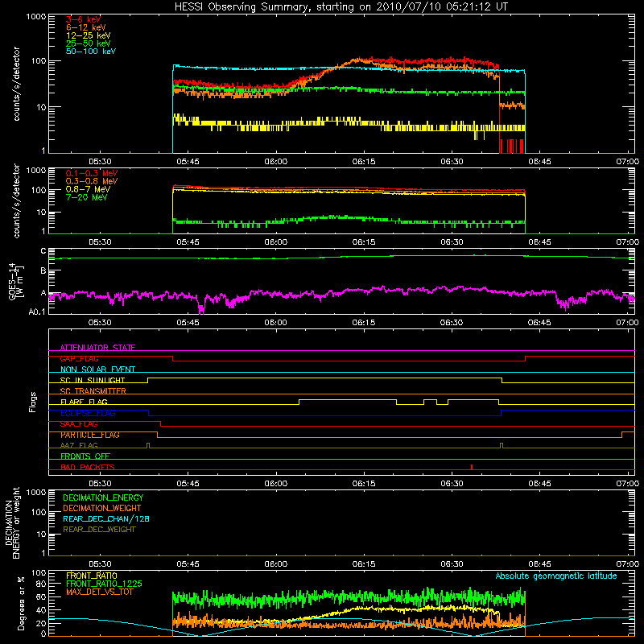Select the vertical Flags axis label
Image resolution: width=644 pixels, height=644 pixels.
click(33, 402)
